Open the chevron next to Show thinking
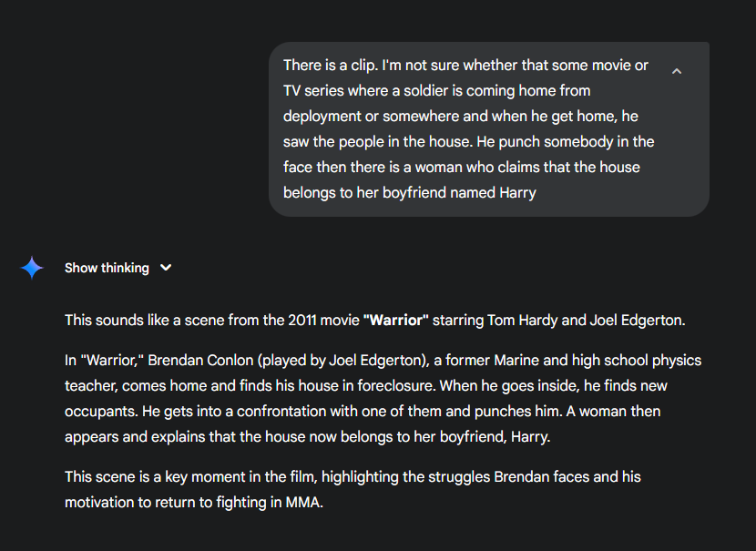Image resolution: width=756 pixels, height=551 pixels. point(166,268)
